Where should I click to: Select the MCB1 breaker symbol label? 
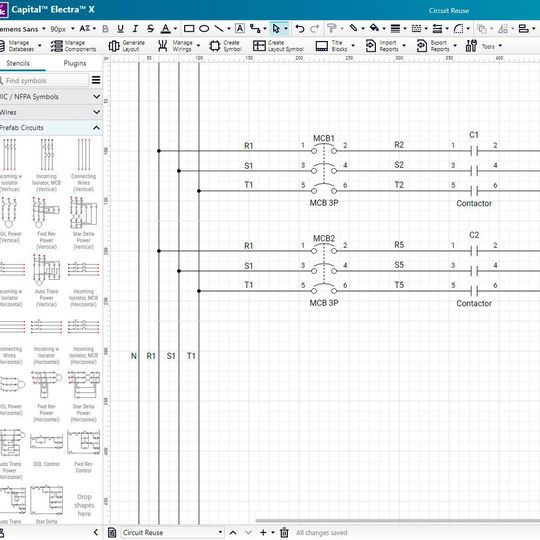pyautogui.click(x=324, y=138)
